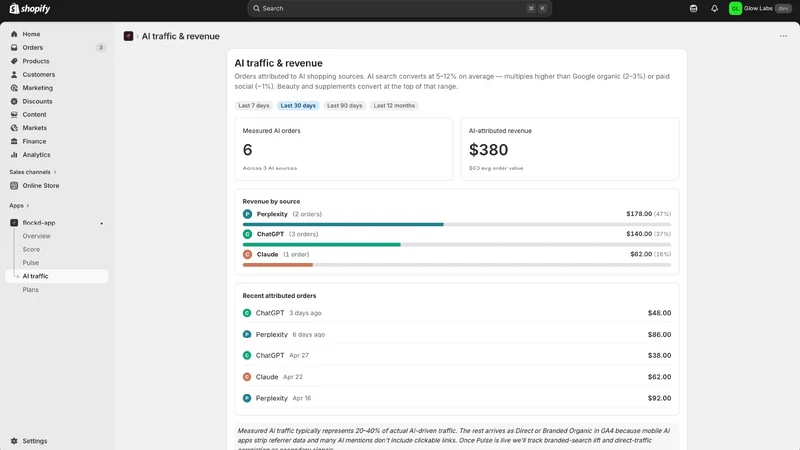
Task: Click the GL green avatar
Action: (x=735, y=9)
